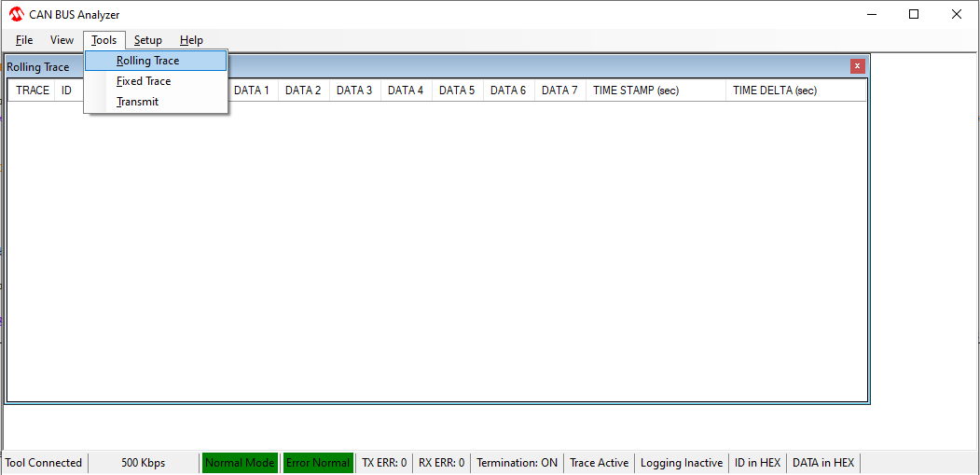980x475 pixels.
Task: Close the CAN BUS Analyzer application
Action: (x=957, y=14)
